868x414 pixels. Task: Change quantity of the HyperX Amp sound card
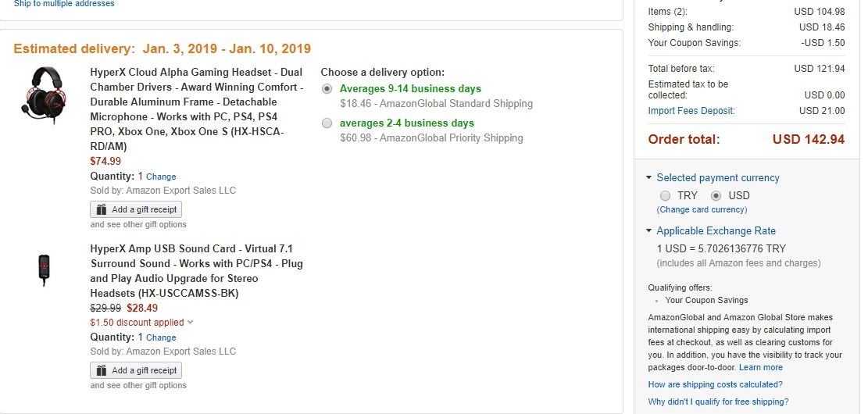tap(161, 337)
